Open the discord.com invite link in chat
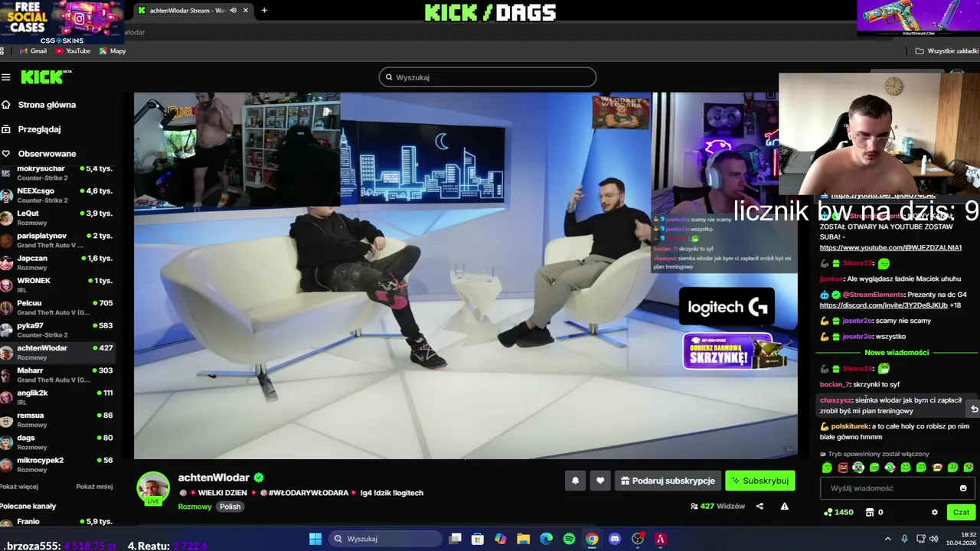This screenshot has width=980, height=551. pos(884,305)
